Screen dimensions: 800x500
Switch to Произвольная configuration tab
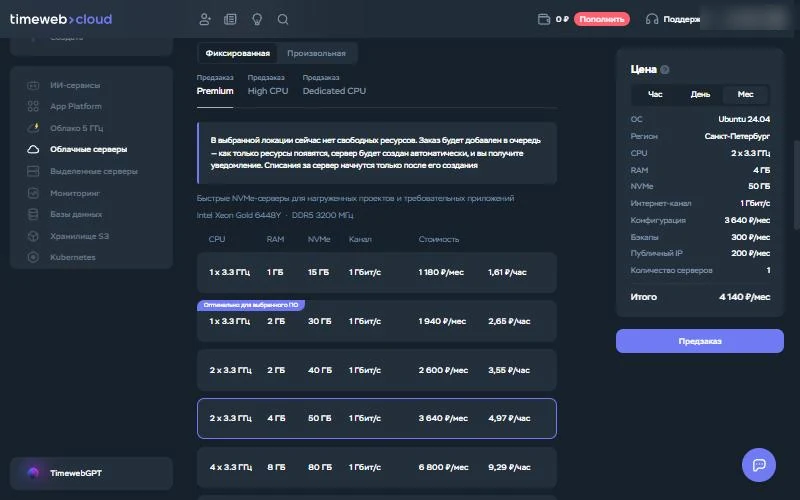316,53
